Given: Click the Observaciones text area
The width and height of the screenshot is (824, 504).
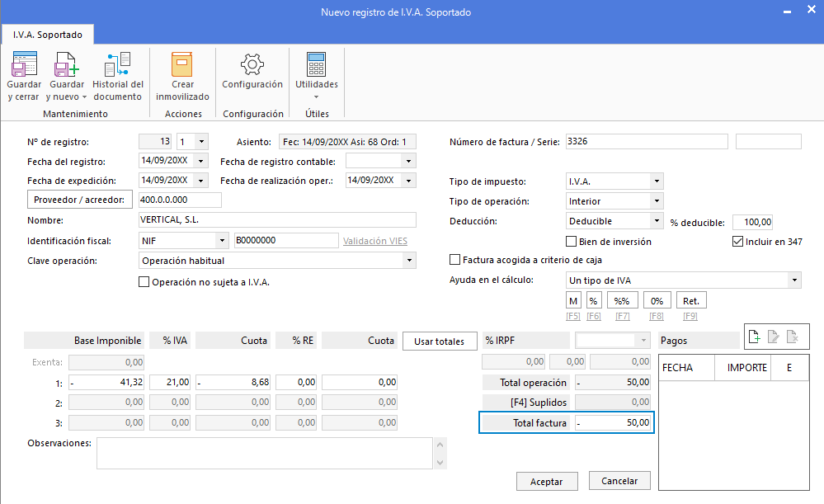Looking at the screenshot, I should coord(264,453).
